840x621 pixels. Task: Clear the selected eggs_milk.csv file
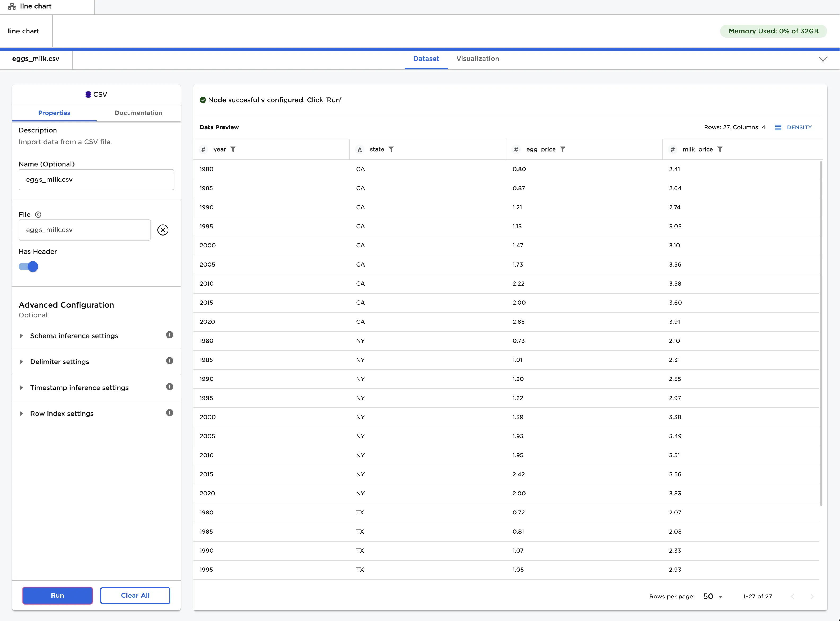pyautogui.click(x=163, y=230)
